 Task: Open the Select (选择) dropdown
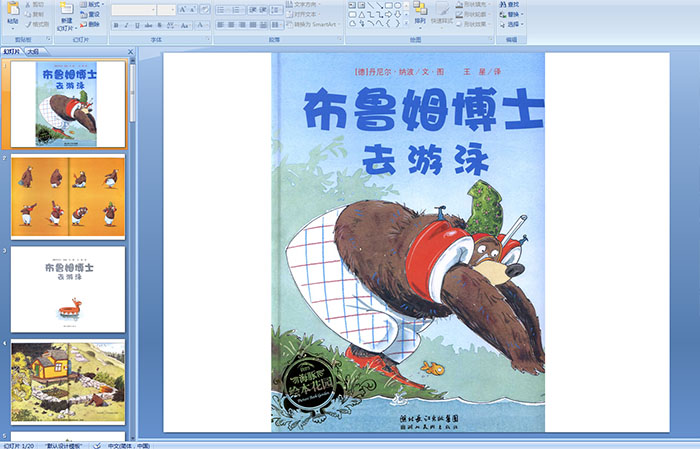[512, 24]
